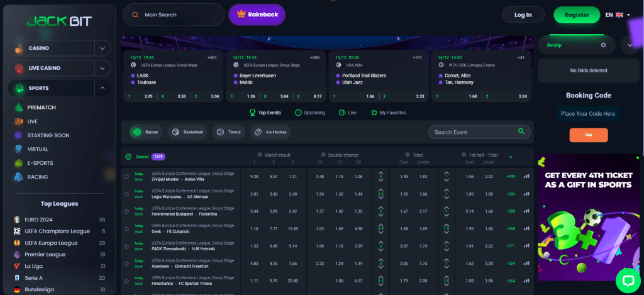Open the EN language dropdown

click(618, 15)
